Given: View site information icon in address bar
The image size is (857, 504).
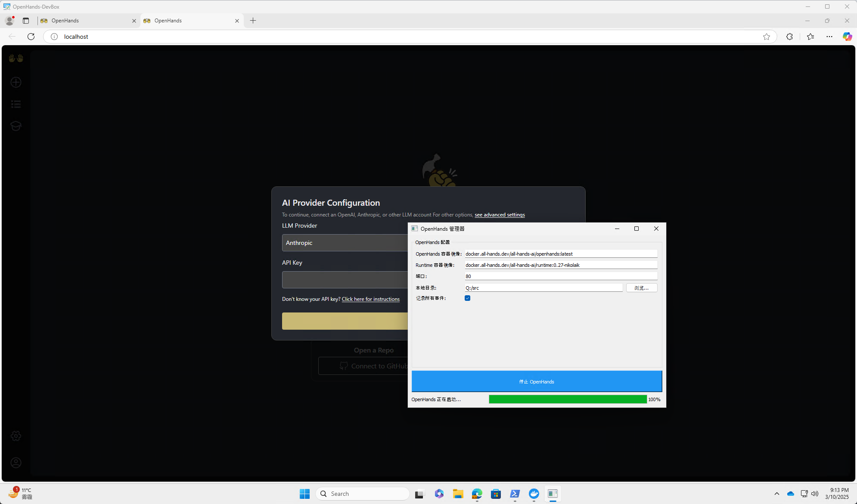Looking at the screenshot, I should tap(54, 37).
